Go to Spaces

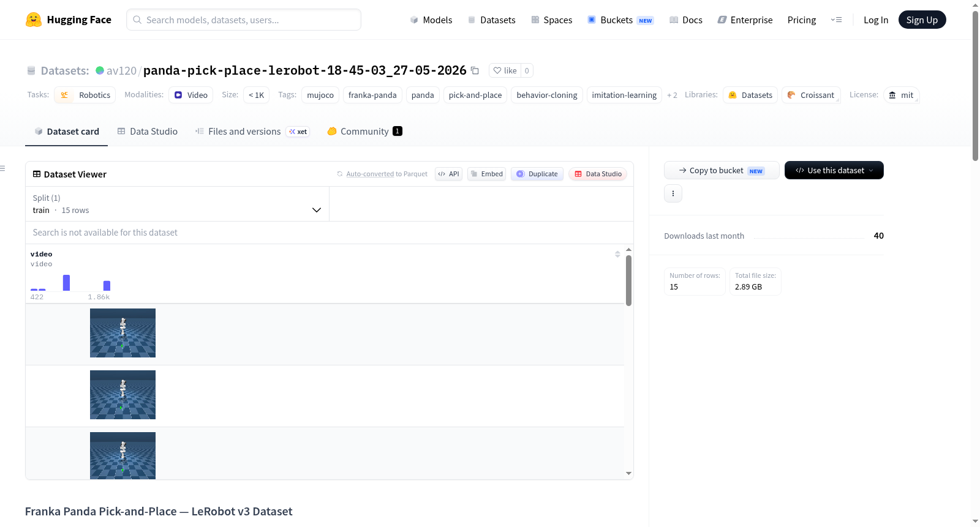(551, 20)
